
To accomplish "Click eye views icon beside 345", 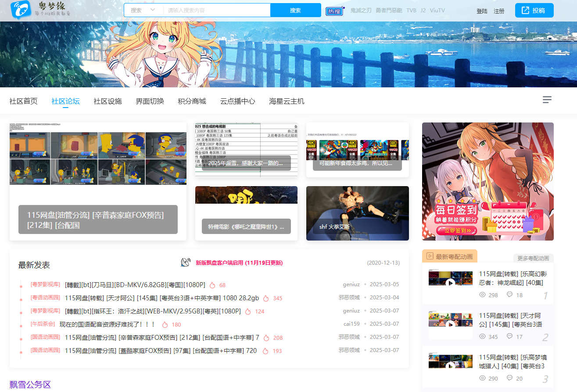I will [x=482, y=336].
